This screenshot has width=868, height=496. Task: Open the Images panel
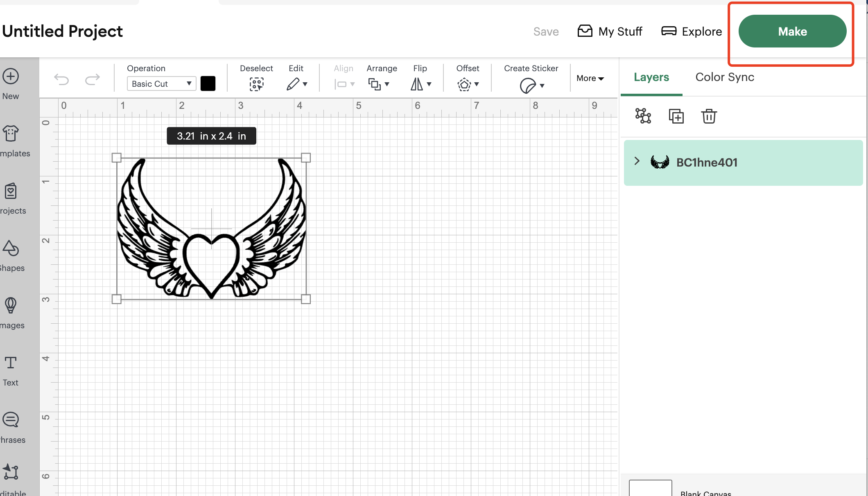point(11,313)
